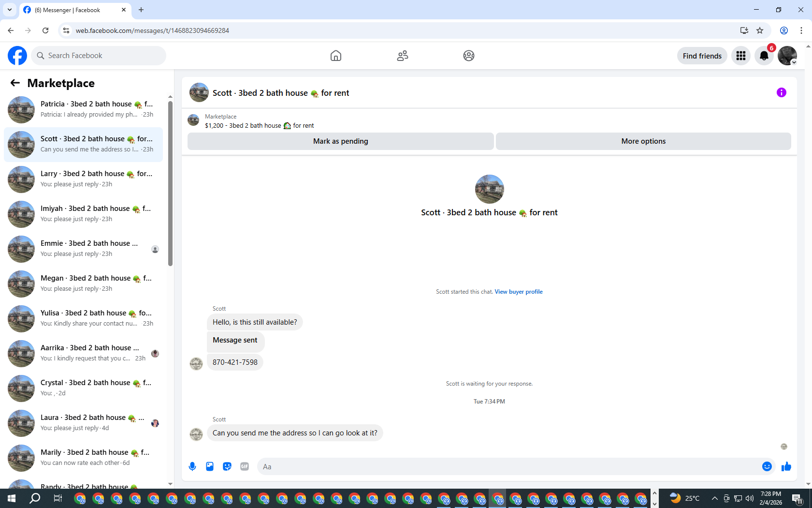This screenshot has width=812, height=508.
Task: Open Windows Start menu
Action: coord(12,498)
